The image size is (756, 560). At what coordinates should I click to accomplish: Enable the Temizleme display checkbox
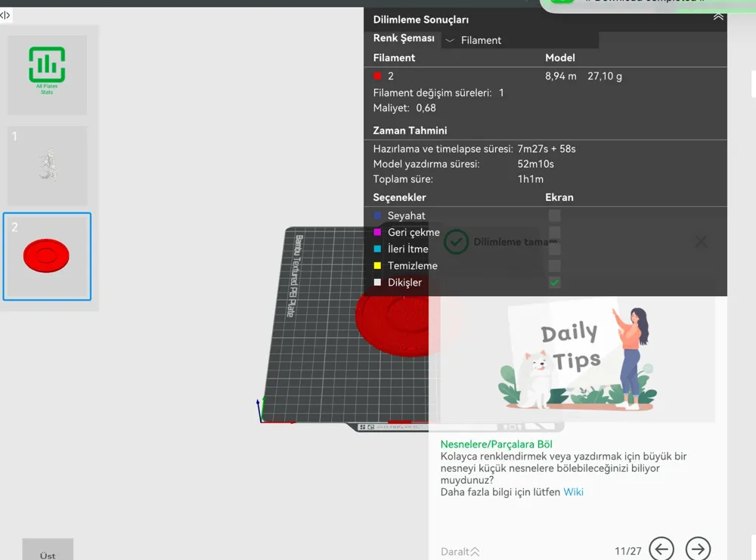[554, 265]
